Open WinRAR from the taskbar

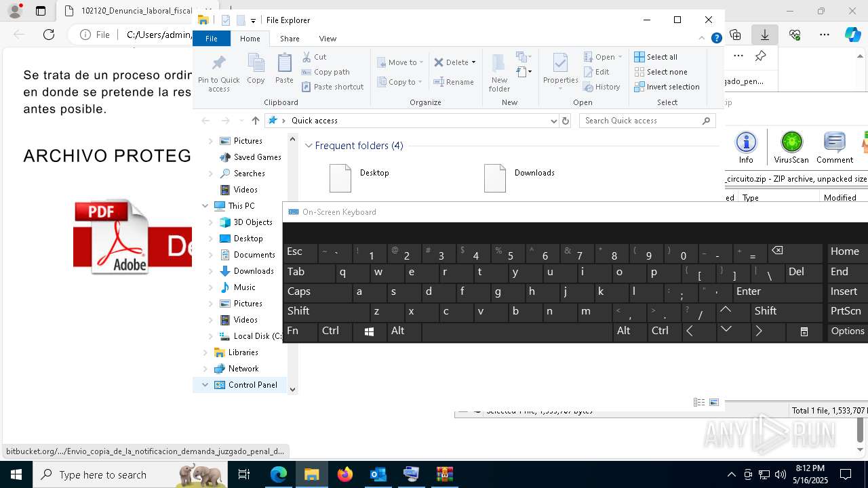coord(444,474)
